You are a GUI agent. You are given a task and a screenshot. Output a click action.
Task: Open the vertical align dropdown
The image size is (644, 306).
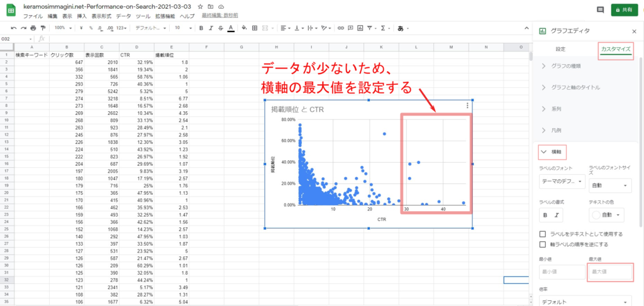pyautogui.click(x=299, y=28)
